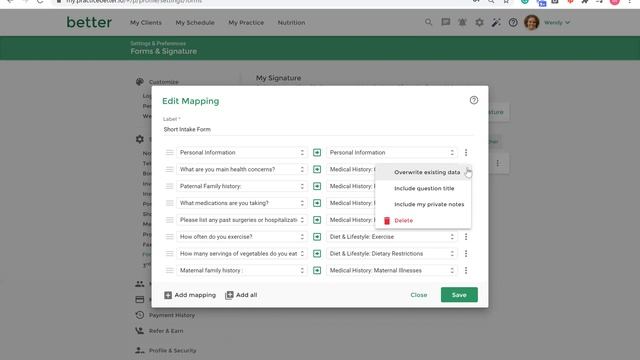Open 'How often do you exercise?' dropdown

point(242,237)
